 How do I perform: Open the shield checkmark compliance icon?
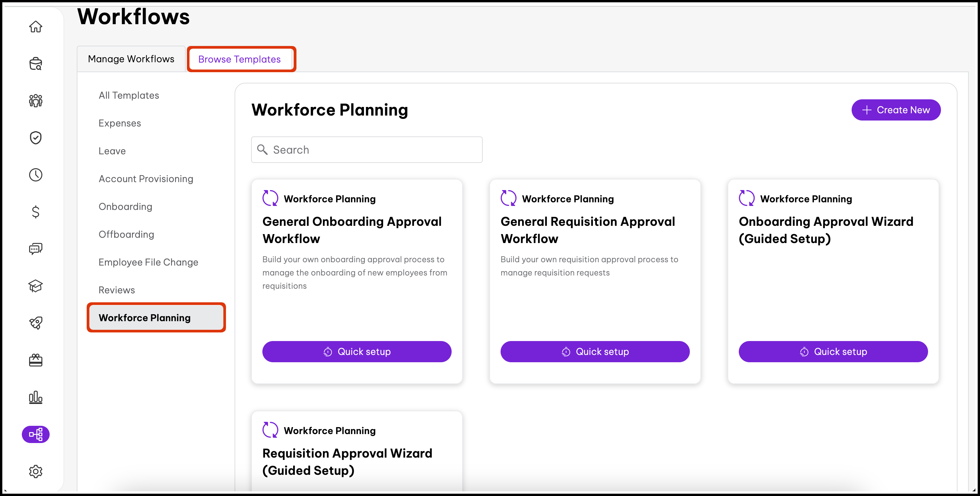[35, 137]
